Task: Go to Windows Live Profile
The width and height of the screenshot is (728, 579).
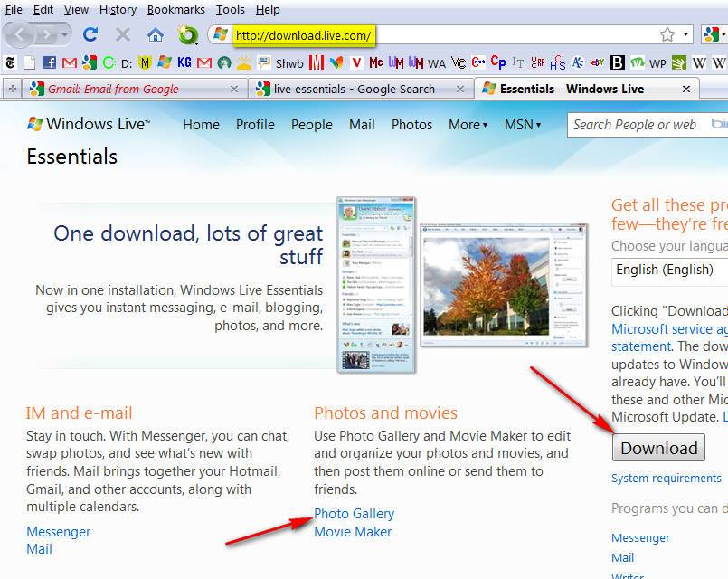Action: (x=255, y=125)
